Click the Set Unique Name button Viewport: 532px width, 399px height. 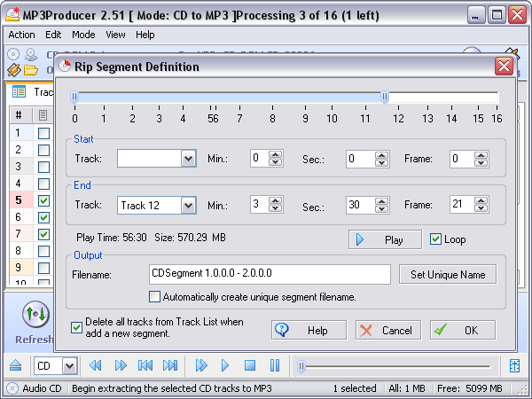click(x=448, y=274)
